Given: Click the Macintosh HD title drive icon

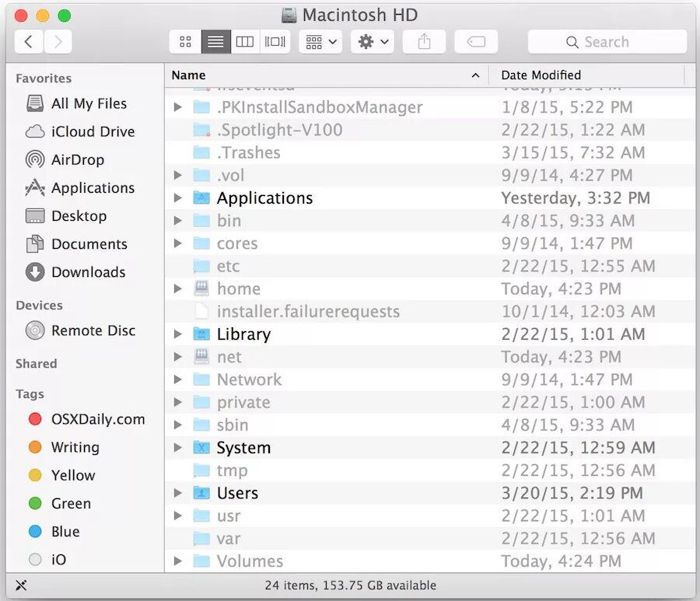Looking at the screenshot, I should click(x=289, y=16).
